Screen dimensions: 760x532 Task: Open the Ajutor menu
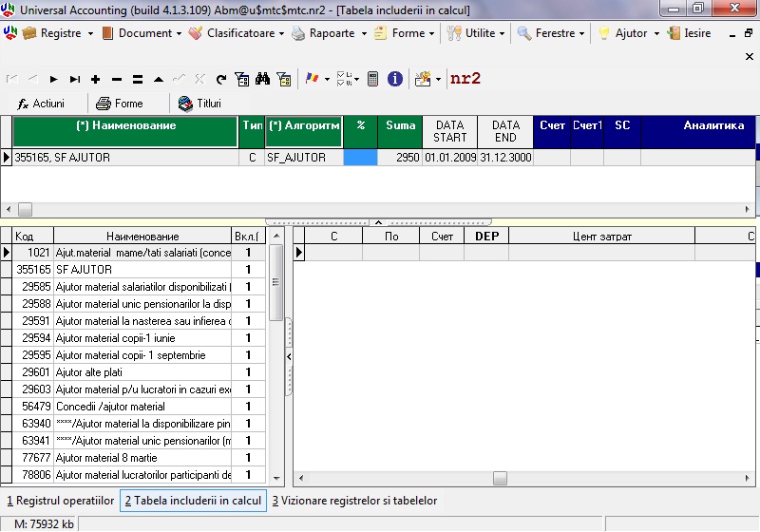(629, 33)
